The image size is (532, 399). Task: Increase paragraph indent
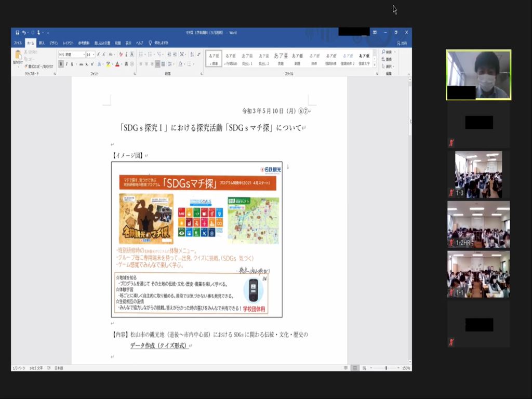coord(175,54)
